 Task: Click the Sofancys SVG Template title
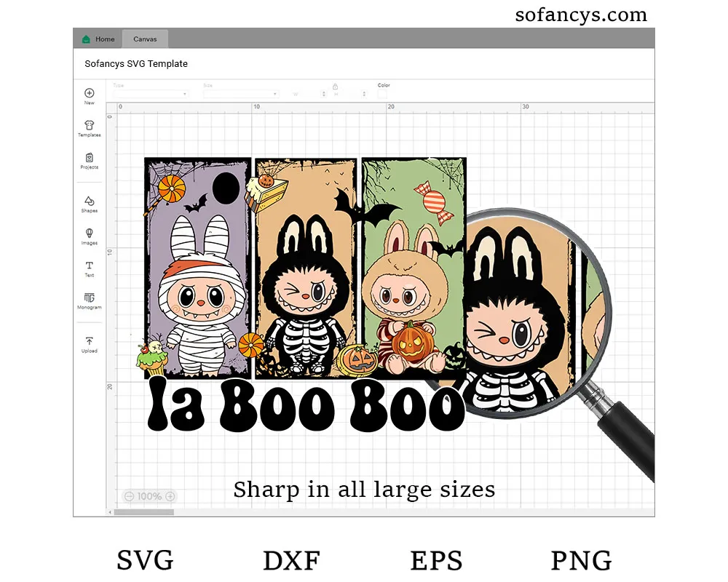pyautogui.click(x=136, y=63)
